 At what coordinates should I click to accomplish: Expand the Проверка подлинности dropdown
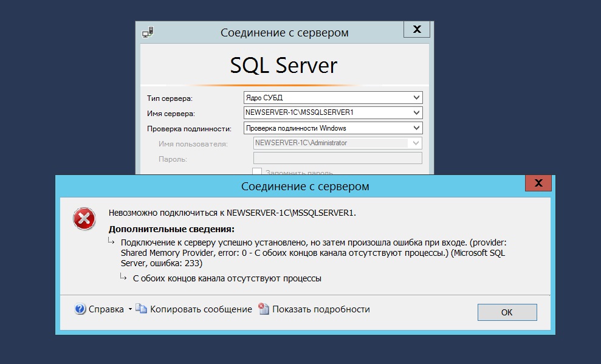pos(416,128)
